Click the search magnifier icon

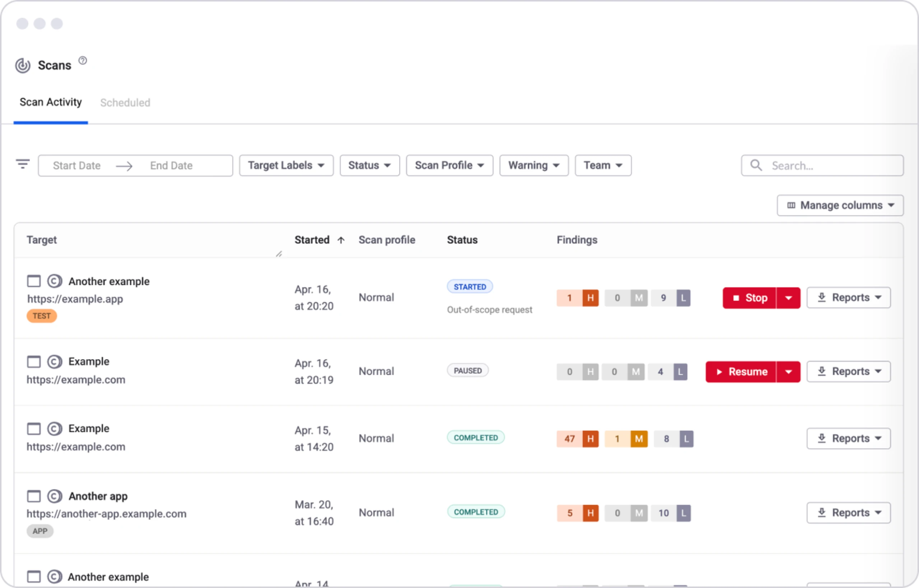[756, 165]
